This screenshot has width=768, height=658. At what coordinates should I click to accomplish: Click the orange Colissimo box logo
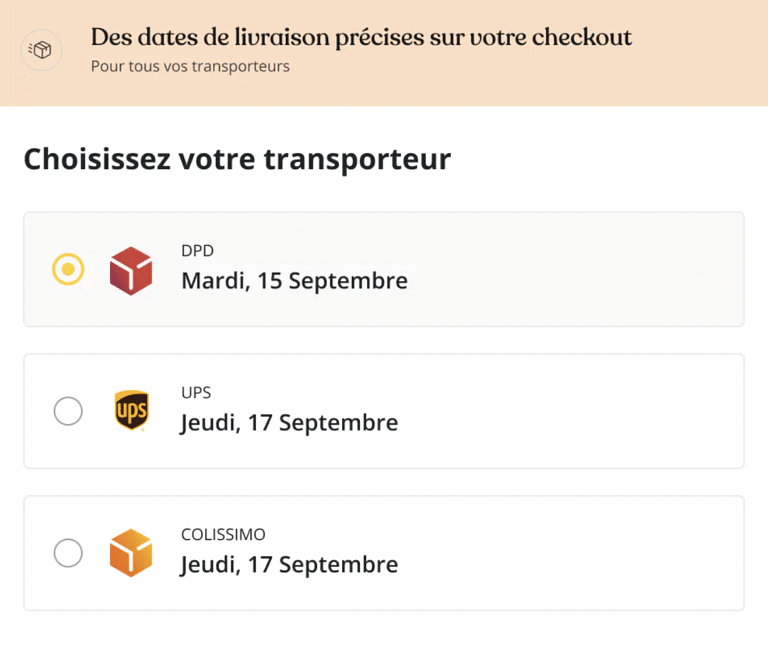[x=131, y=553]
